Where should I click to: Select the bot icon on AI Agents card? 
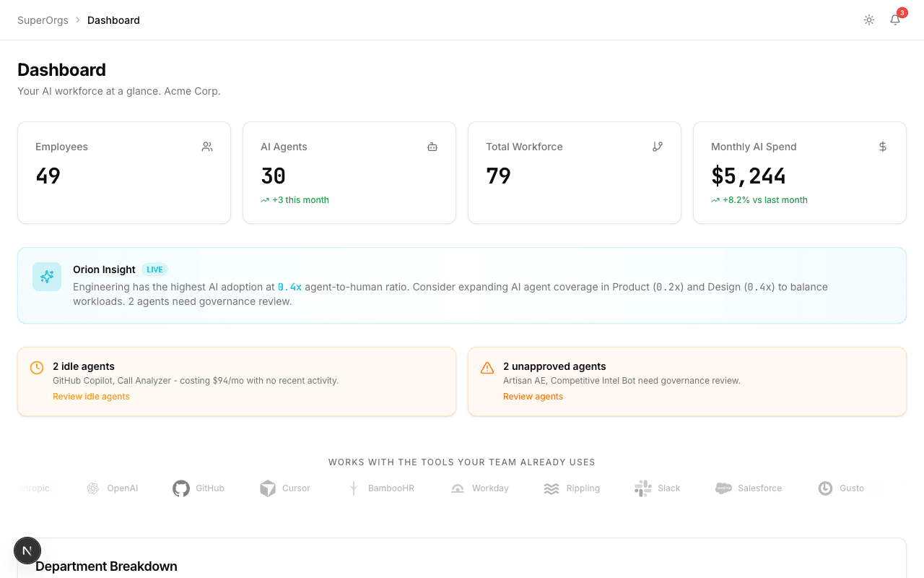coord(432,147)
